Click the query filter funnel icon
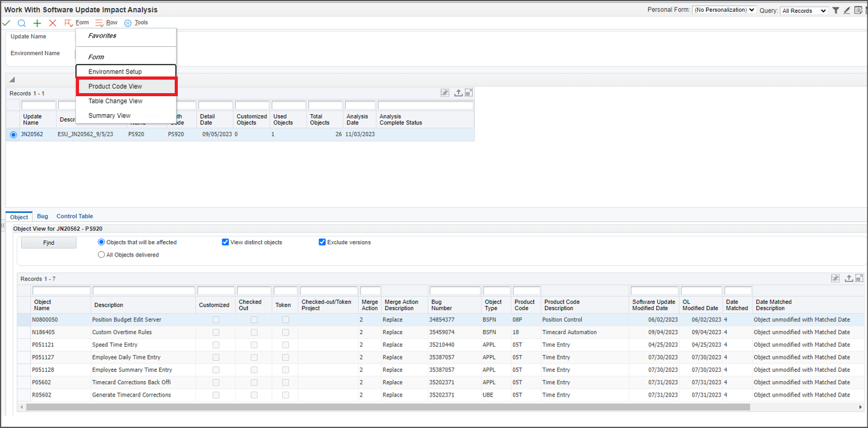Viewport: 868px width, 428px height. point(836,10)
